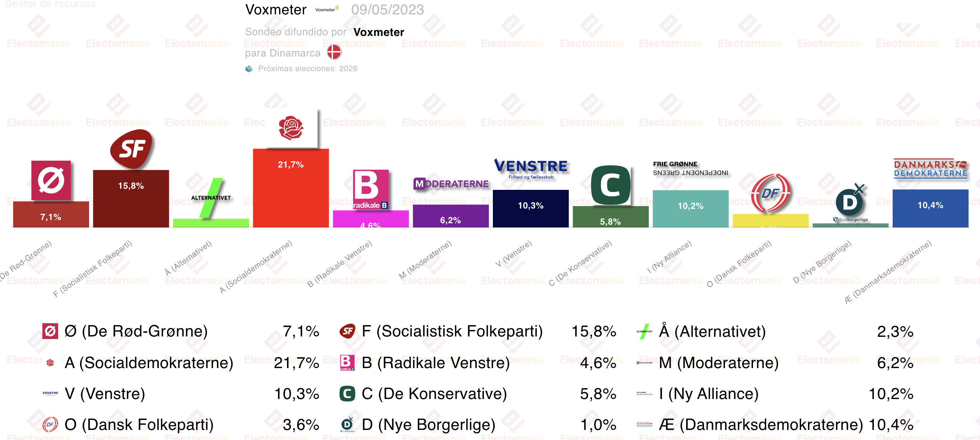
Task: Click the Voxmeter bold source name
Action: (379, 32)
